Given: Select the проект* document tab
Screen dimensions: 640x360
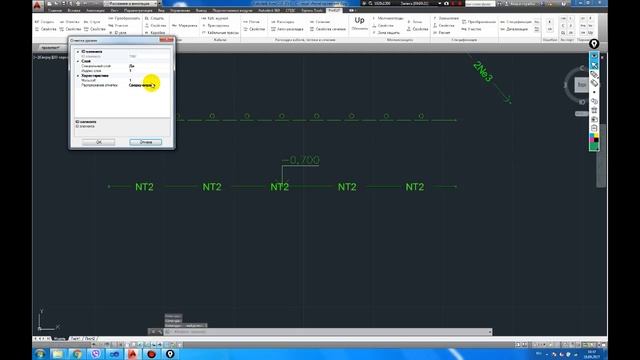Looking at the screenshot, I should pos(51,47).
